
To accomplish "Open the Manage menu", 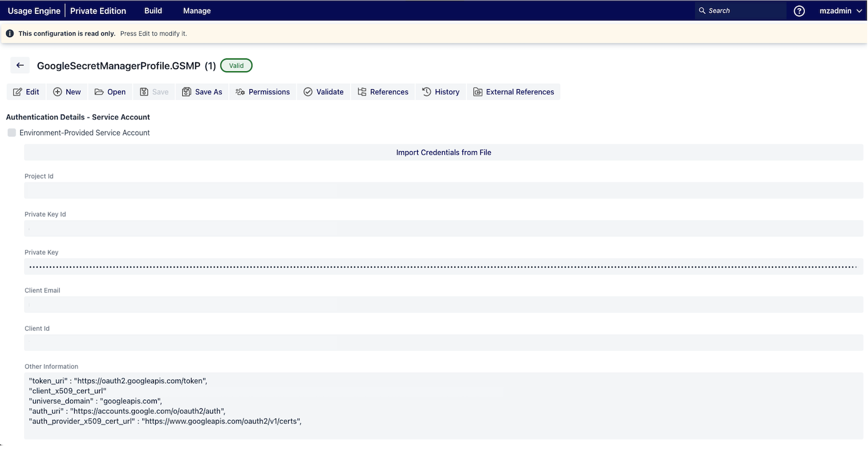I will click(197, 10).
